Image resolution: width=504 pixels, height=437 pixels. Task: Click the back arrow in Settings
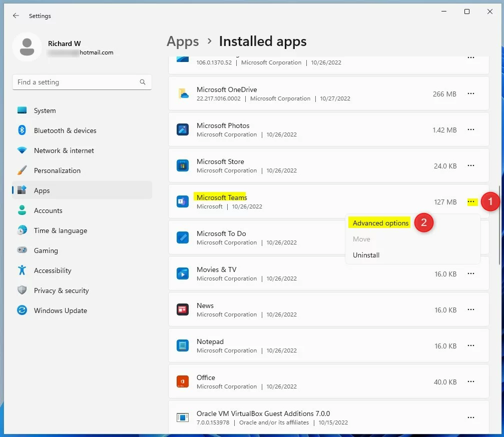(x=16, y=16)
